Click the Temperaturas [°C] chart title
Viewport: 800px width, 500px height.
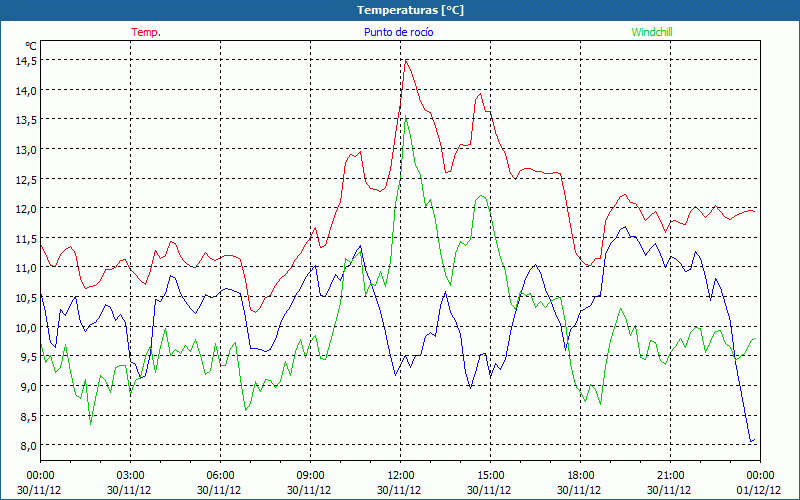click(410, 10)
